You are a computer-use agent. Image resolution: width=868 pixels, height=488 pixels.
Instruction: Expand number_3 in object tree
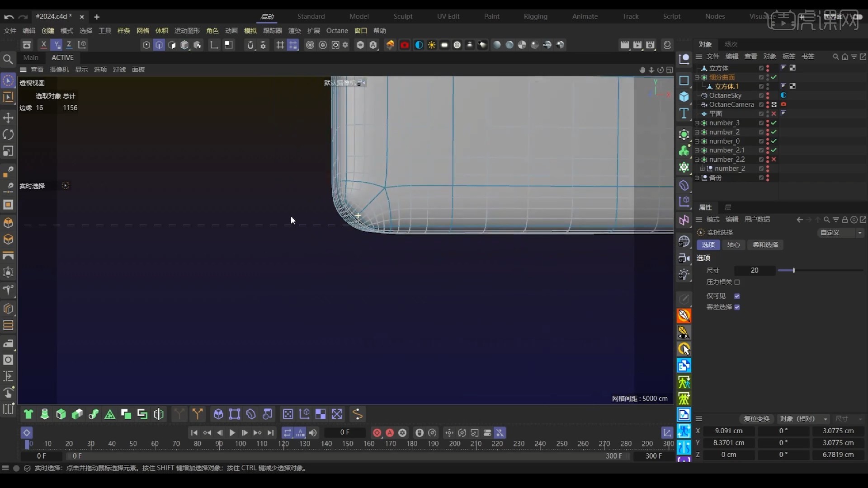[697, 123]
